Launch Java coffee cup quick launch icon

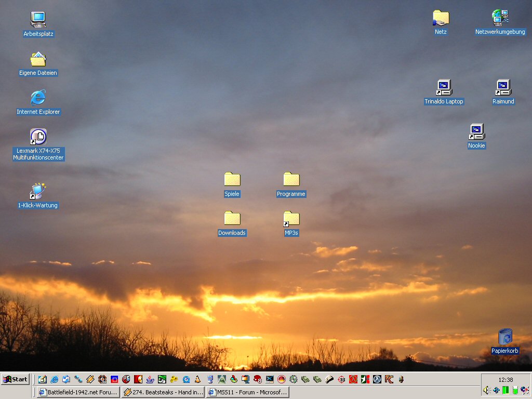coord(150,379)
